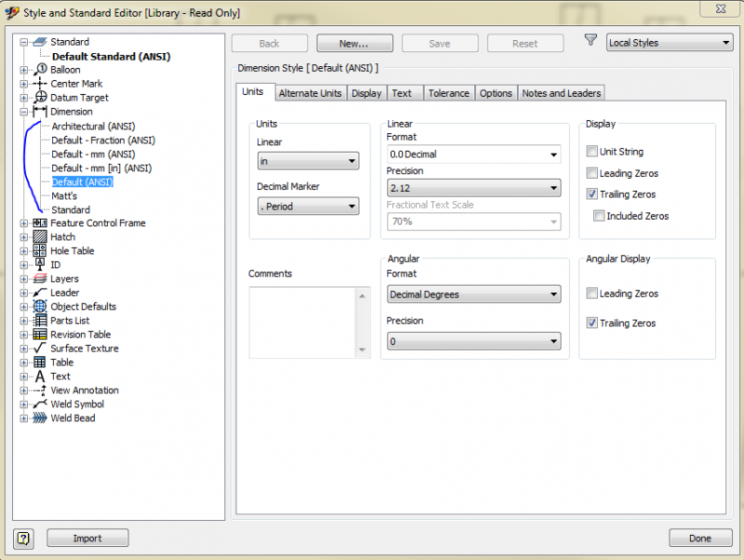Open the Notes and Leaders tab

(x=562, y=93)
